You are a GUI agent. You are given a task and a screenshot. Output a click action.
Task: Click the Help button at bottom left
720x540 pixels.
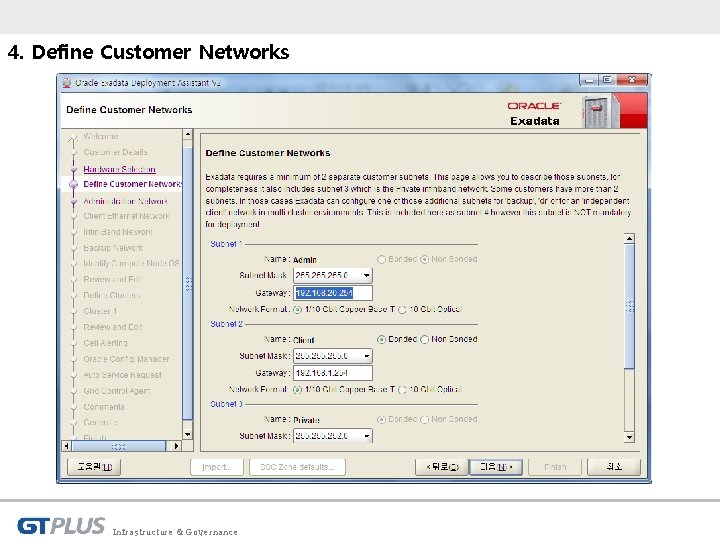pyautogui.click(x=94, y=467)
